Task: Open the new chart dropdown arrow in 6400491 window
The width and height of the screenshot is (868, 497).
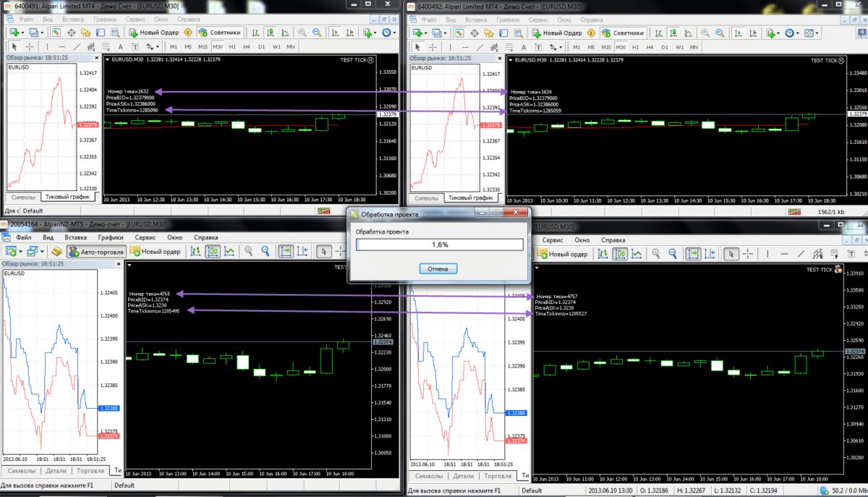Action: tap(23, 33)
